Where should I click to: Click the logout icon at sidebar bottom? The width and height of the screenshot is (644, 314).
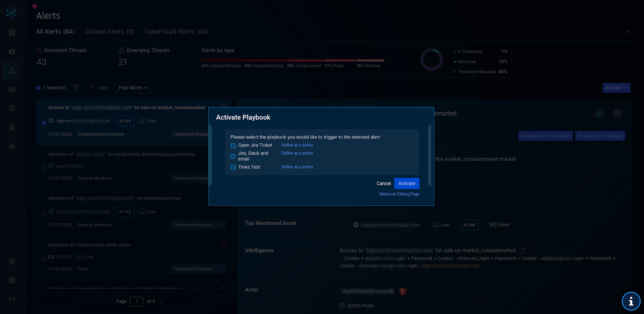[x=12, y=299]
